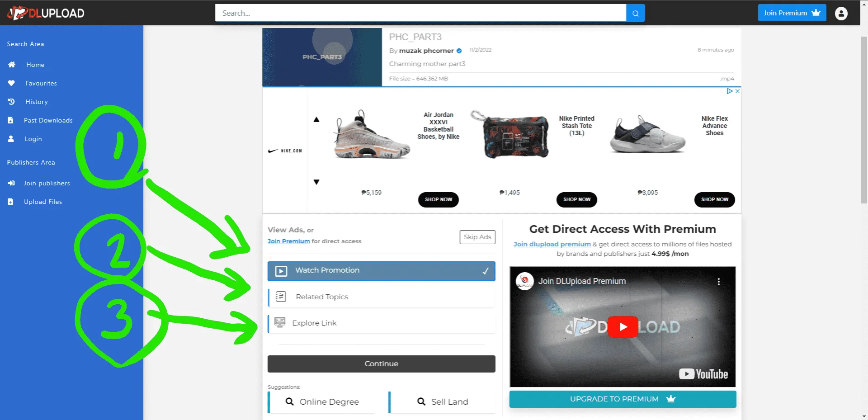Viewport: 868px width, 420px height.
Task: Click Shop Now for Nike Flex Advance Shoes
Action: [x=715, y=199]
